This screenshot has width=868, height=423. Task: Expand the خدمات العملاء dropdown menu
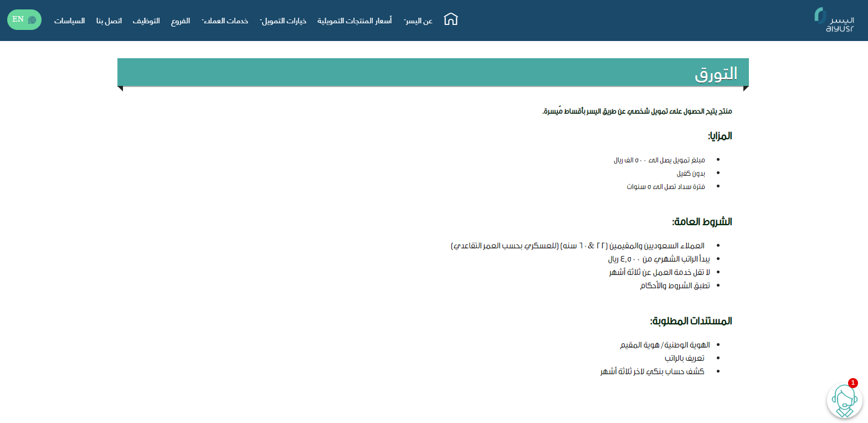point(224,21)
